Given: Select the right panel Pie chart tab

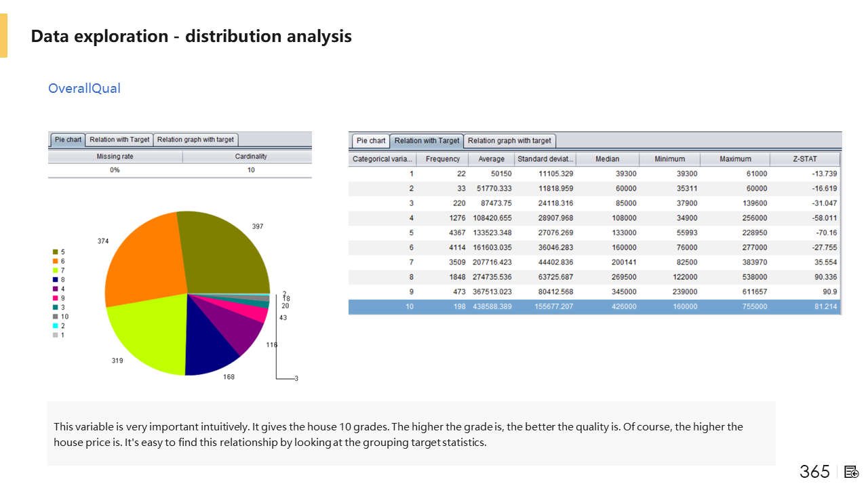Looking at the screenshot, I should 371,141.
